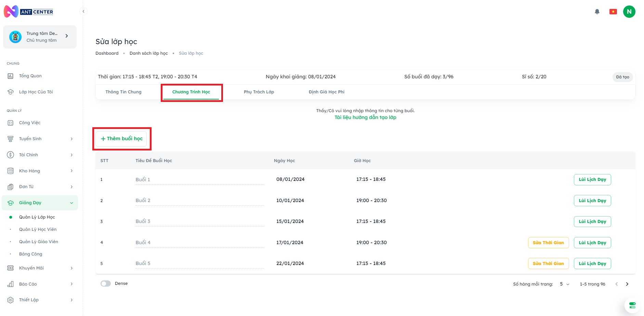Click Thêm buổi học button
Image resolution: width=644 pixels, height=316 pixels.
tap(121, 139)
